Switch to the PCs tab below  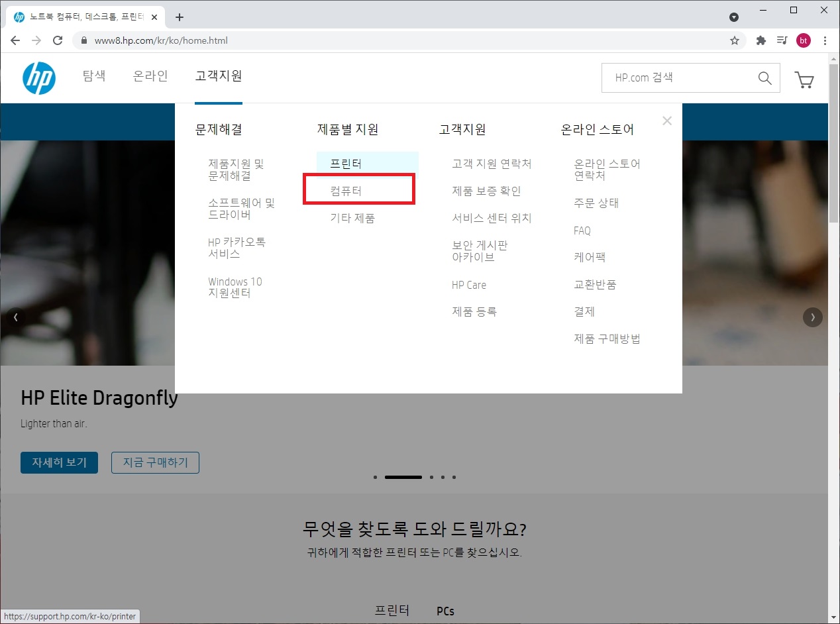(x=446, y=611)
